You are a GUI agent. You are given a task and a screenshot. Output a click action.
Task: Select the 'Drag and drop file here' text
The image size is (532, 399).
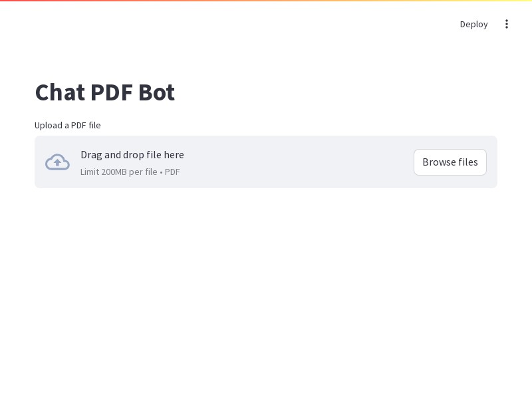pyautogui.click(x=132, y=155)
